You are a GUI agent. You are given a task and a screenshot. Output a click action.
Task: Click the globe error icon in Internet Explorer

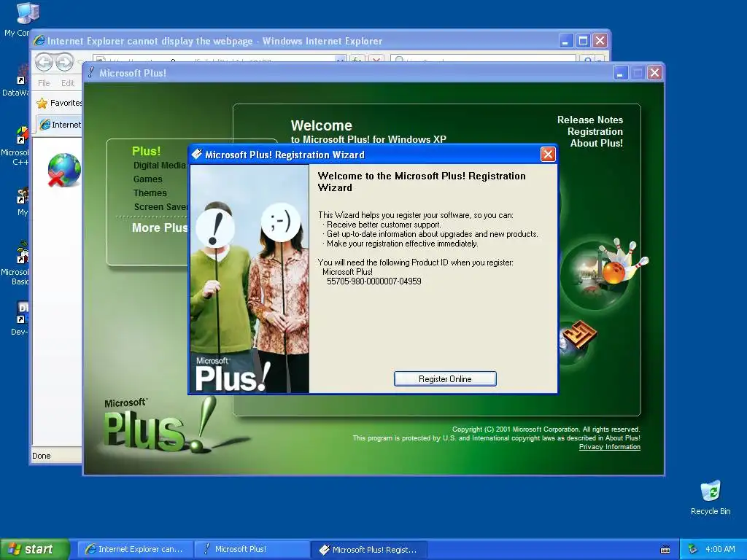coord(64,170)
